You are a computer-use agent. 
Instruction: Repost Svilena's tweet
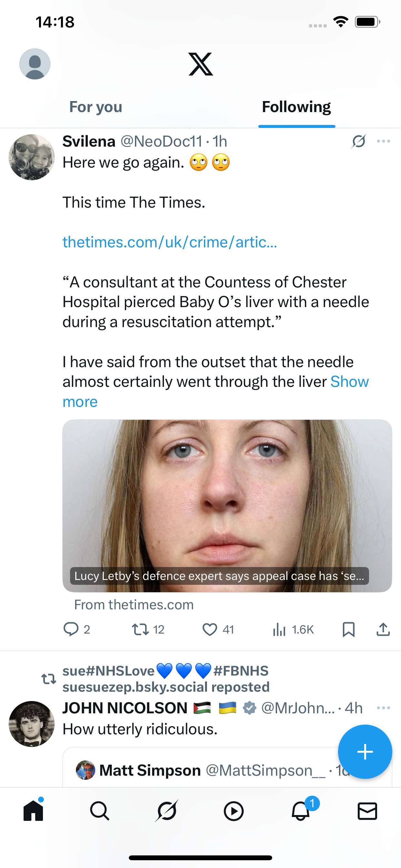(140, 629)
